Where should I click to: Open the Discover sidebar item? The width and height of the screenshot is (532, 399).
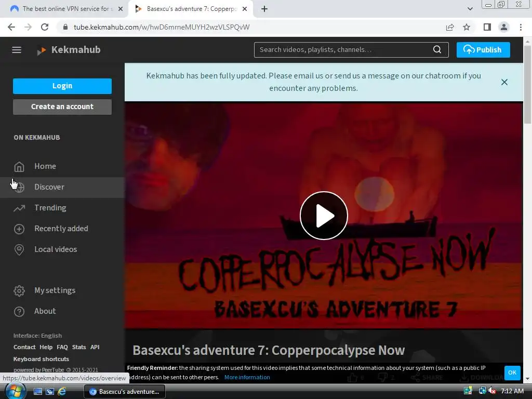tap(62, 187)
